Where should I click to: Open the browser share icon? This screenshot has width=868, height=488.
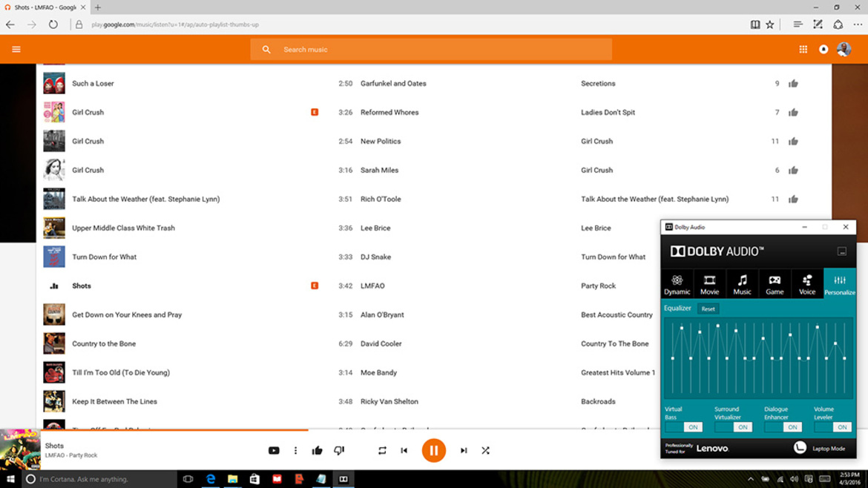coord(838,24)
